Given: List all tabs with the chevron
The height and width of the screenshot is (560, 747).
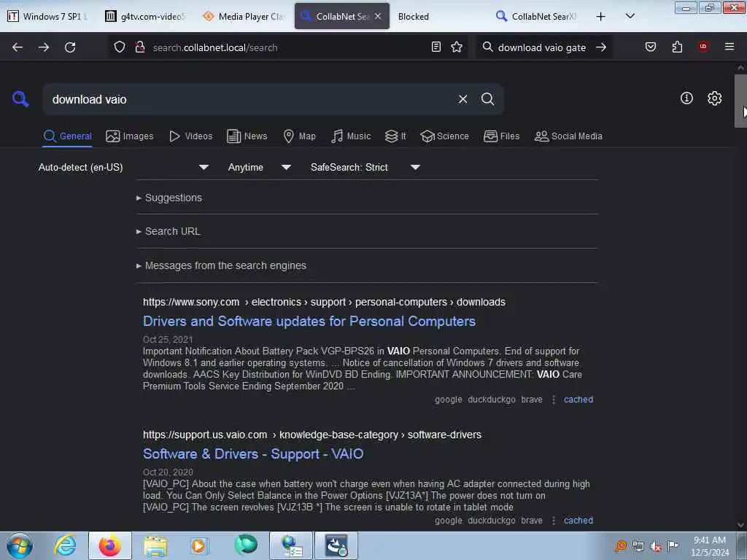Looking at the screenshot, I should click(x=630, y=16).
